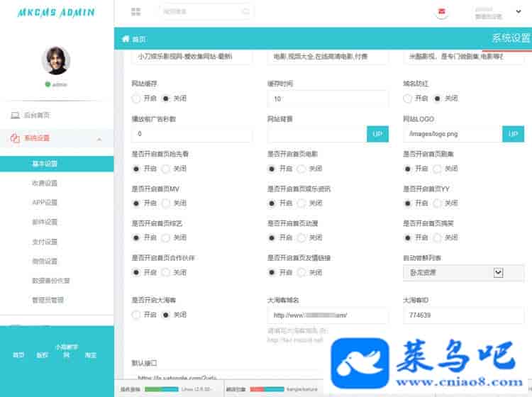Image resolution: width=532 pixels, height=397 pixels.
Task: Select 关闭 for 是否开启首页合作伙伴
Action: click(x=165, y=272)
